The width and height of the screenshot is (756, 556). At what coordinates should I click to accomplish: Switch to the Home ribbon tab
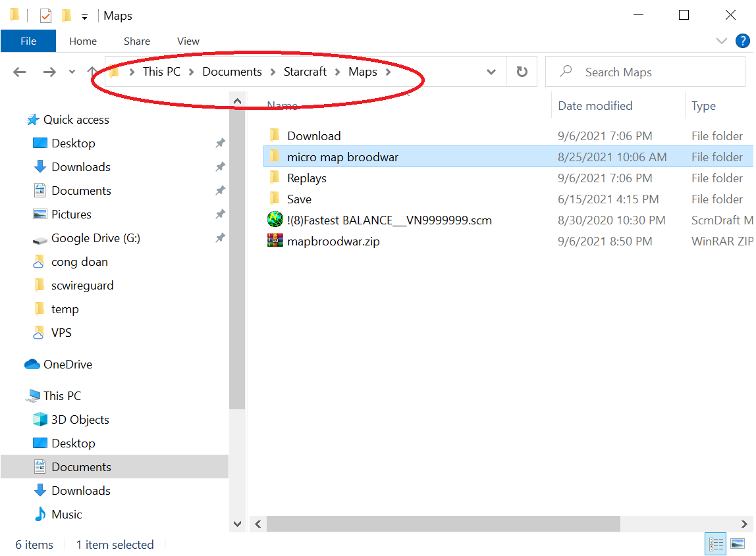[83, 41]
